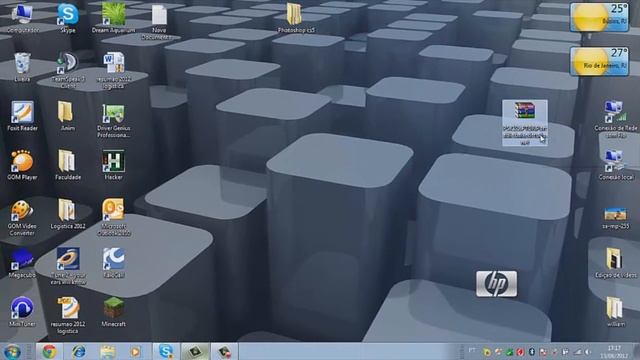This screenshot has width=640, height=360.
Task: Open the Conexão de Rede sem Fio shortcut
Action: pyautogui.click(x=616, y=120)
